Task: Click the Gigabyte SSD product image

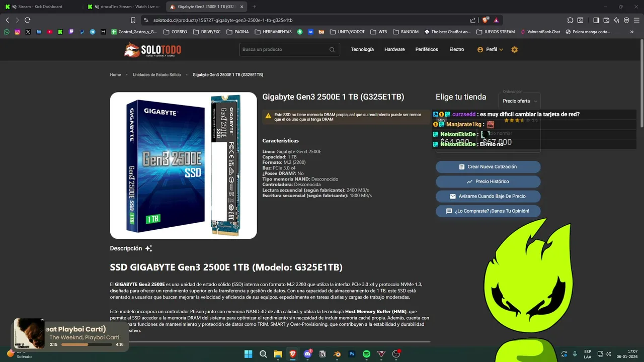Action: click(x=183, y=165)
